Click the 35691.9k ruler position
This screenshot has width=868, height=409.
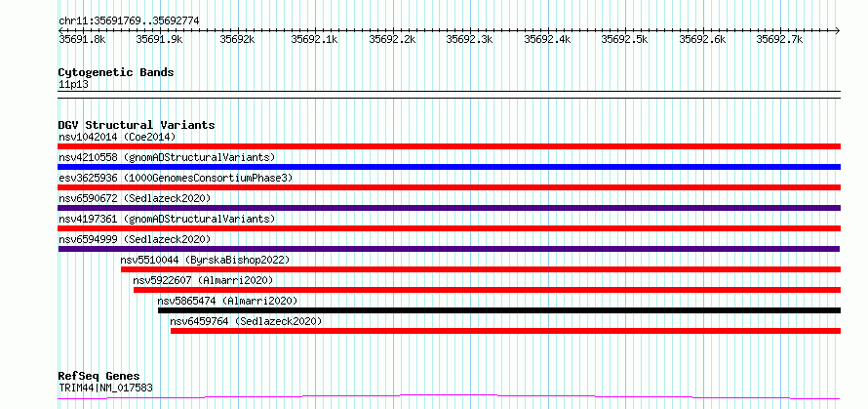[x=159, y=39]
